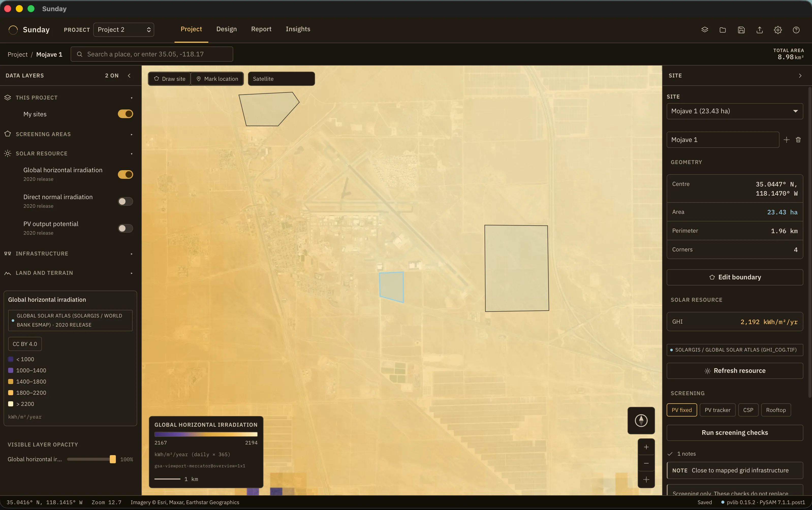Reset map north with compass button

pos(641,420)
